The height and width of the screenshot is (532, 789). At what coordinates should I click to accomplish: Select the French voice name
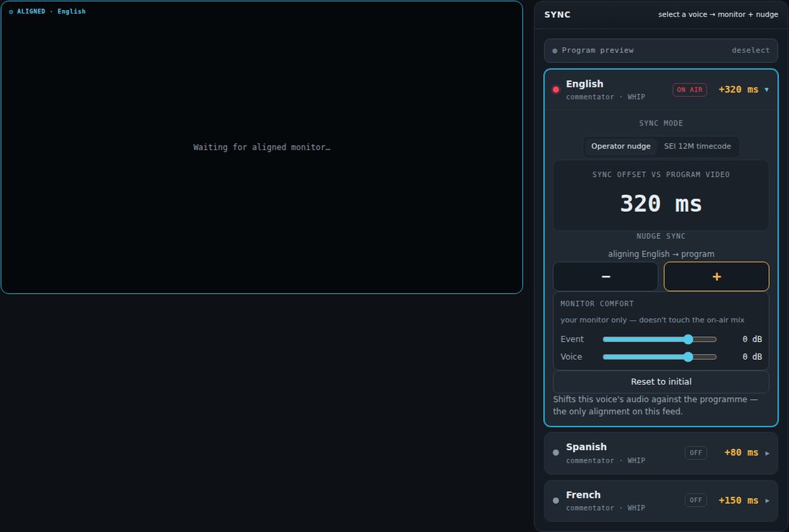[x=583, y=495]
